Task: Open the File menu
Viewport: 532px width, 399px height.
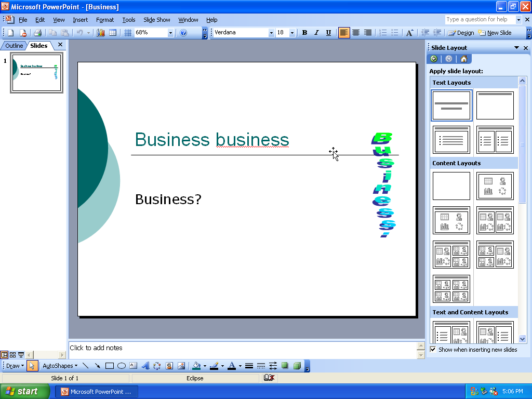Action: 23,20
